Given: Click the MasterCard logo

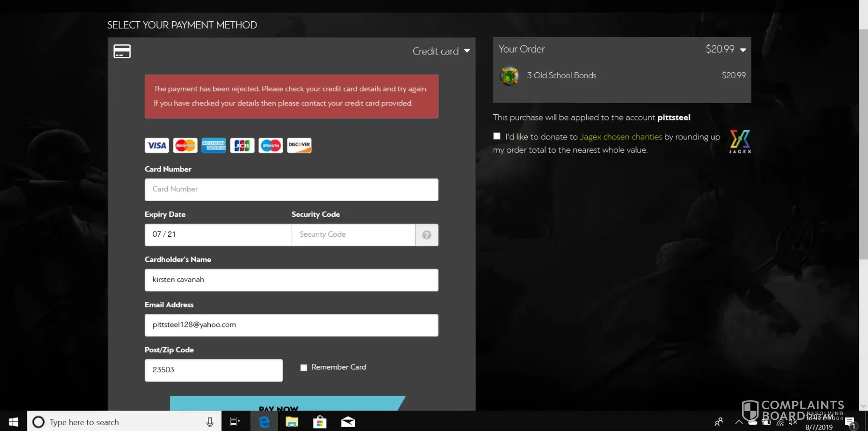Looking at the screenshot, I should [x=185, y=146].
